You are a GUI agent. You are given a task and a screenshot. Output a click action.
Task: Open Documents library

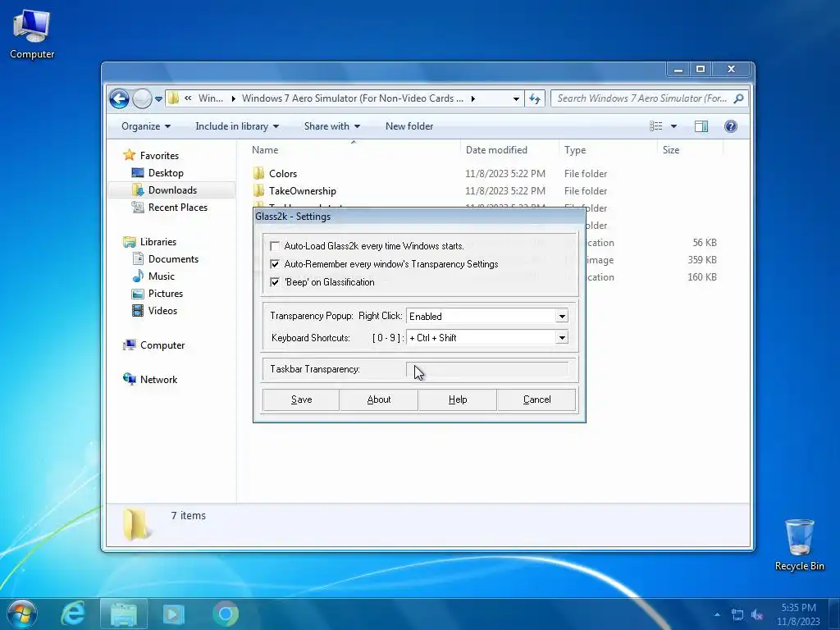pos(173,259)
